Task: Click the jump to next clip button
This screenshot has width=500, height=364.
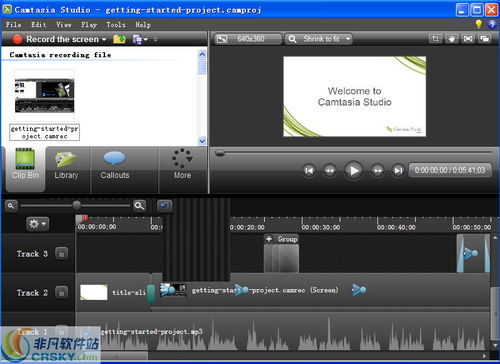Action: [398, 171]
